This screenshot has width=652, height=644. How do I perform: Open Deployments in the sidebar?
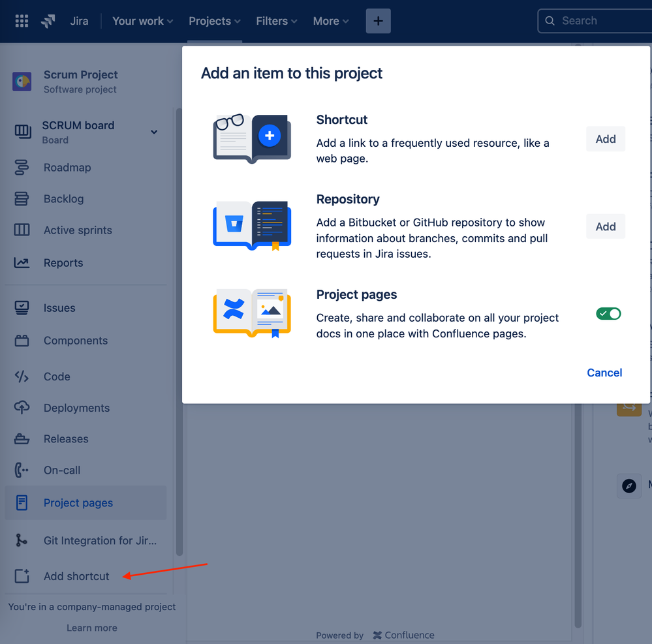pos(85,408)
